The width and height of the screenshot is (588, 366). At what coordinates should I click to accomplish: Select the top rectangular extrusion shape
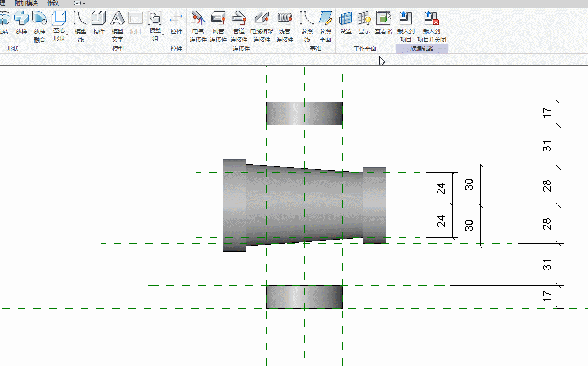[x=304, y=113]
